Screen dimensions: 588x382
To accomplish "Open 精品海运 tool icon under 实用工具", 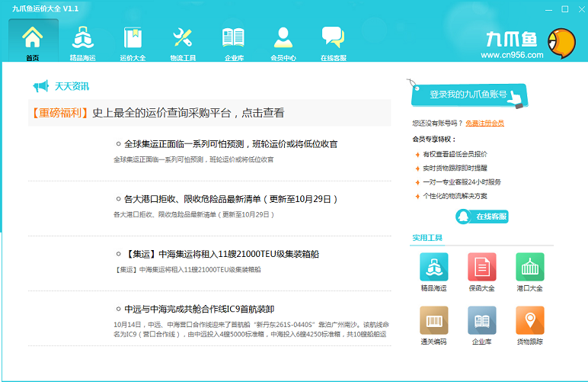I will (434, 267).
